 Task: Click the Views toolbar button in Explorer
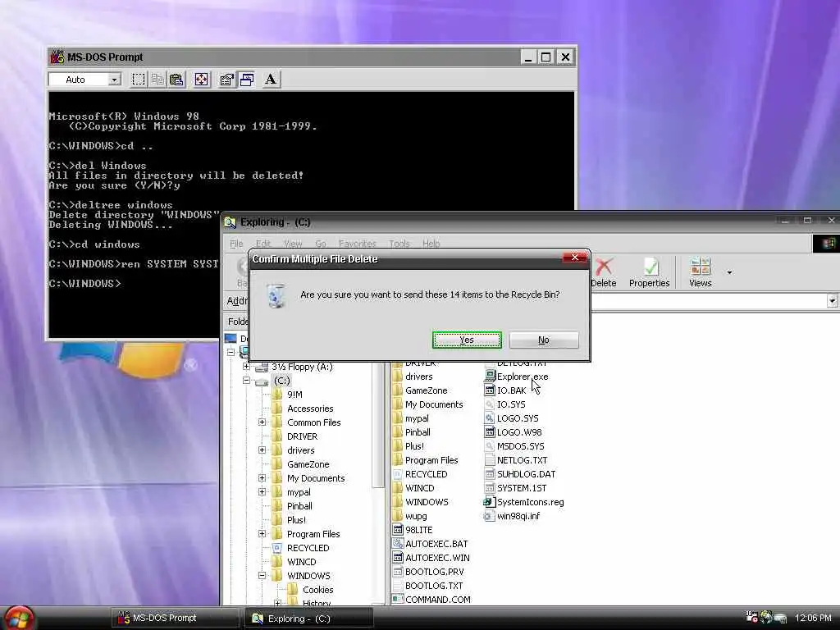coord(701,272)
